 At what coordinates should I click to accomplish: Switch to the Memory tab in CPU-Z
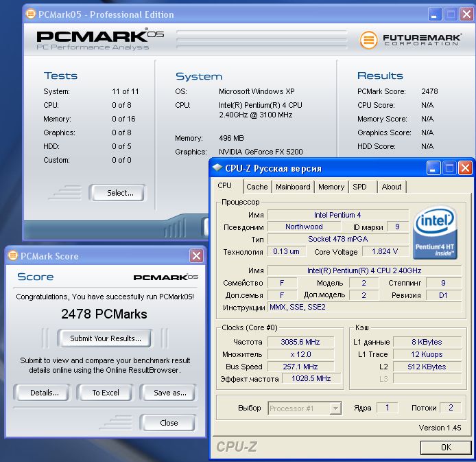(x=331, y=187)
